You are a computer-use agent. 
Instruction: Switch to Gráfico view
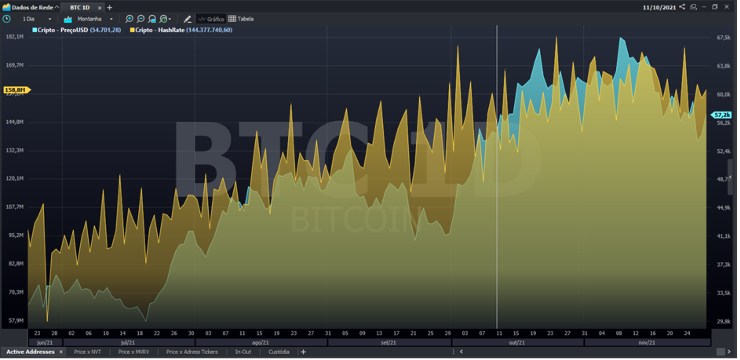tap(211, 19)
